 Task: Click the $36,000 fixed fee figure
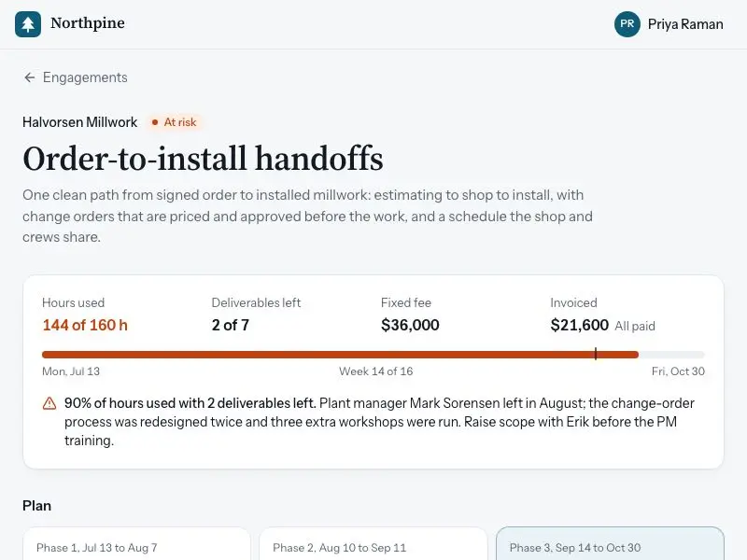410,325
